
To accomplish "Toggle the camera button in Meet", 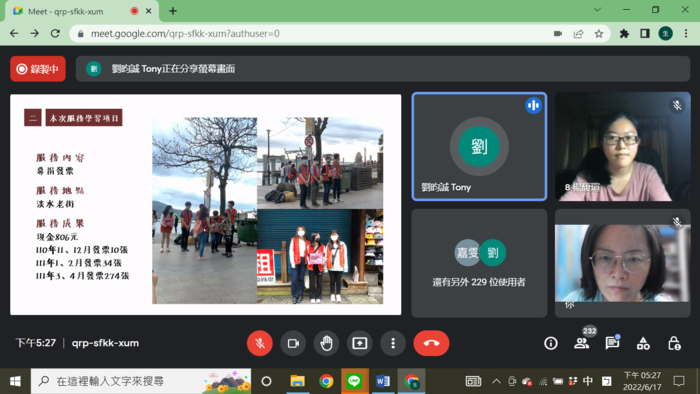I will click(x=293, y=343).
